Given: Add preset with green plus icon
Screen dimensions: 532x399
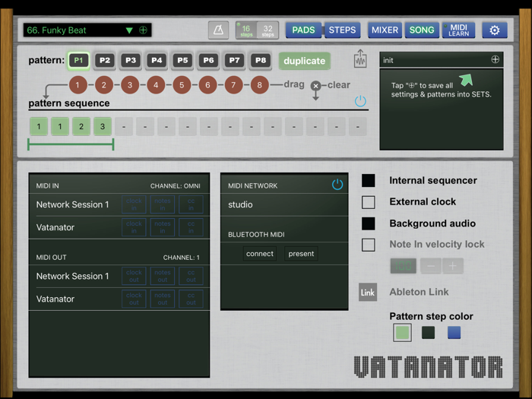Looking at the screenshot, I should [x=143, y=30].
